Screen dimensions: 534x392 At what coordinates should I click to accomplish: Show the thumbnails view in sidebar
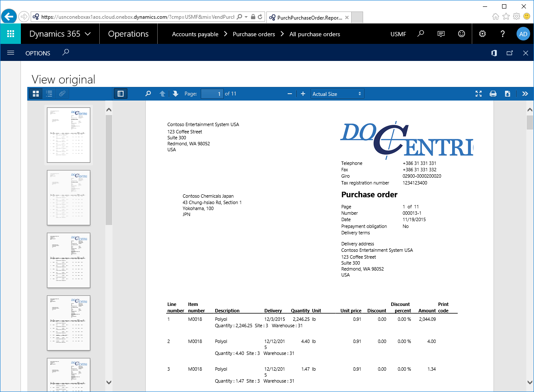pyautogui.click(x=36, y=94)
